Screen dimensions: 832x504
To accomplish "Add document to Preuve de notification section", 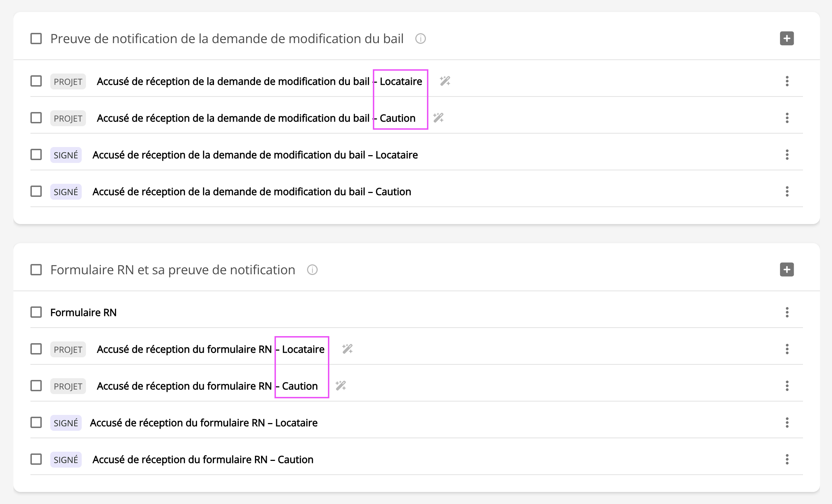I will point(787,39).
